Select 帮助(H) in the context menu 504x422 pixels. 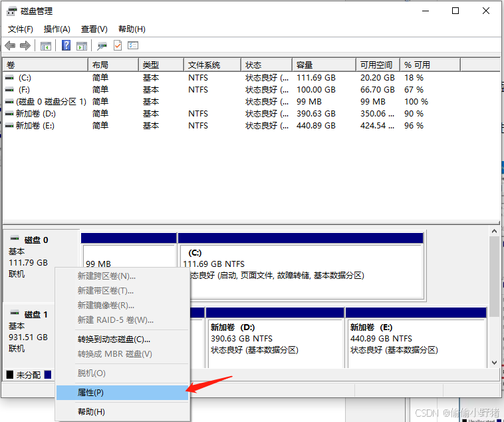click(122, 412)
